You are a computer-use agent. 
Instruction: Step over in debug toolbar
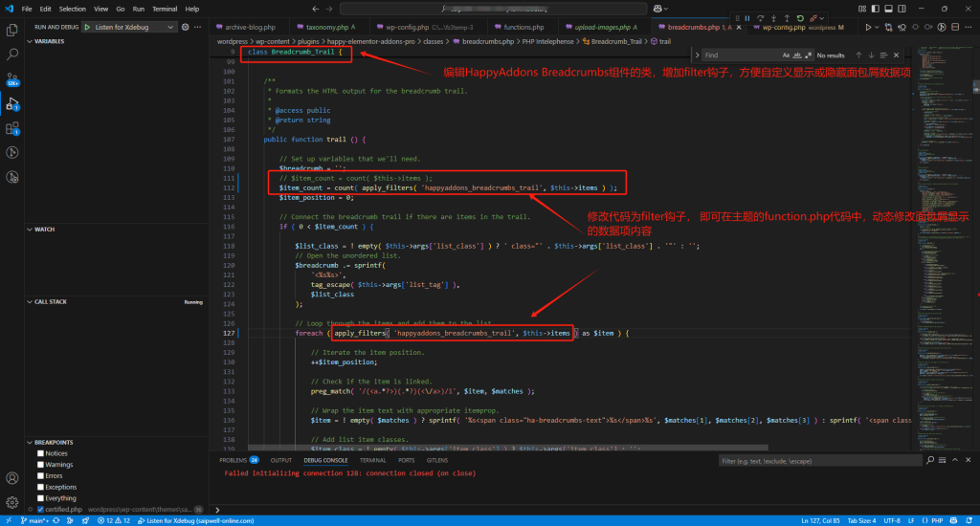tap(760, 19)
